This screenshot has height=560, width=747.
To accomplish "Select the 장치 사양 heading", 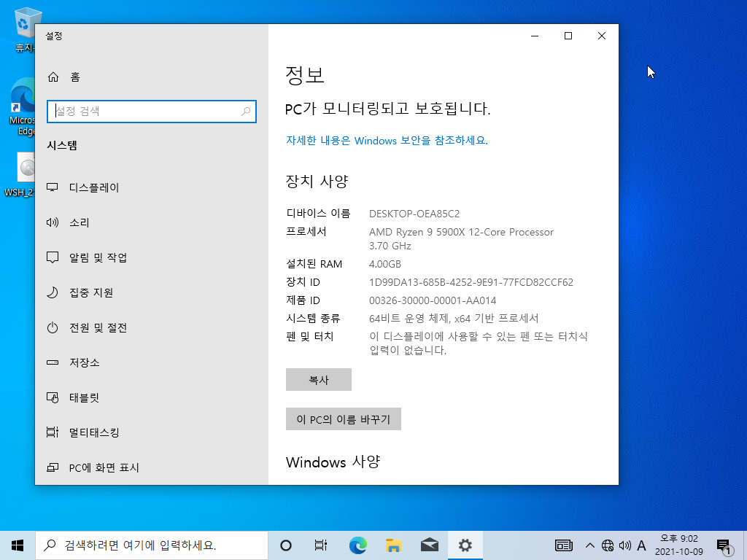I will [x=317, y=181].
